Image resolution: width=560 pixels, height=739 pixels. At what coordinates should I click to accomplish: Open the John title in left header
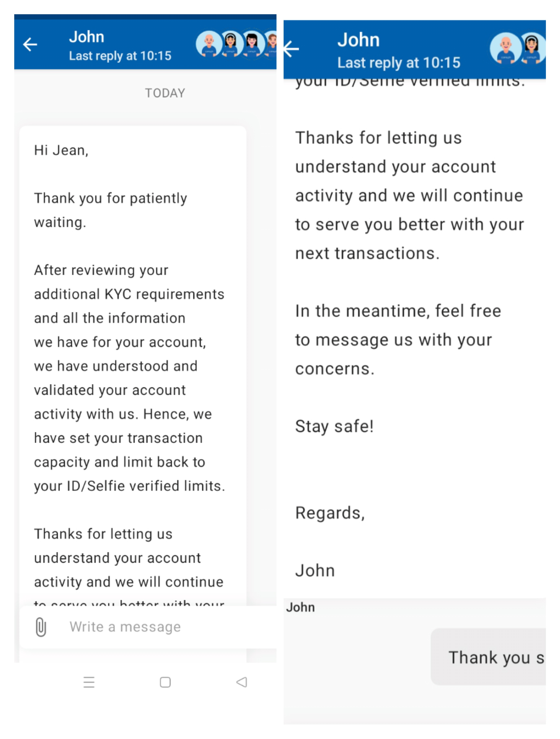coord(87,37)
